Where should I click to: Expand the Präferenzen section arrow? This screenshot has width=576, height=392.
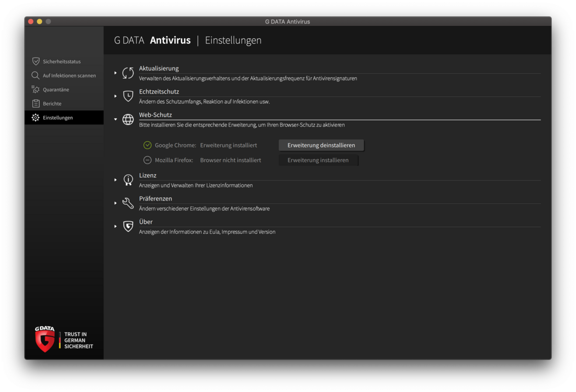115,203
